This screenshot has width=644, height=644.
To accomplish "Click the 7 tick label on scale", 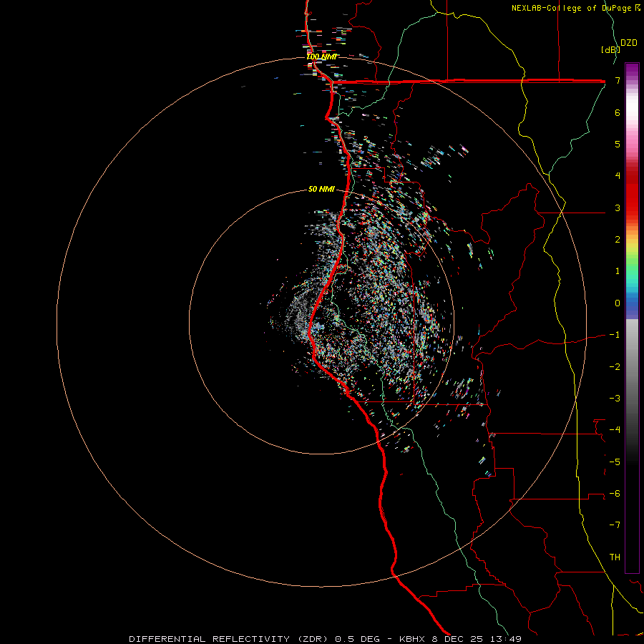I will (618, 80).
